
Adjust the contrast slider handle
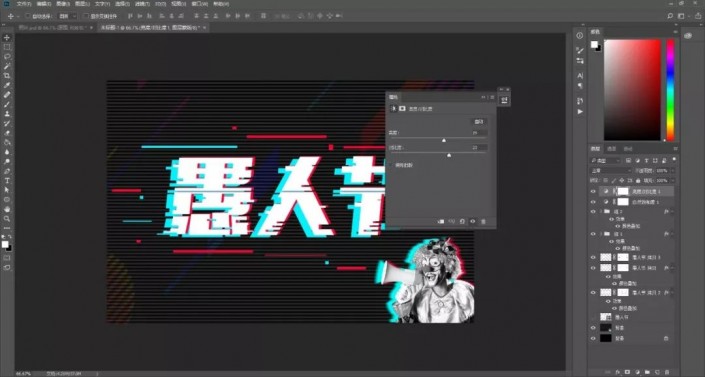point(449,155)
